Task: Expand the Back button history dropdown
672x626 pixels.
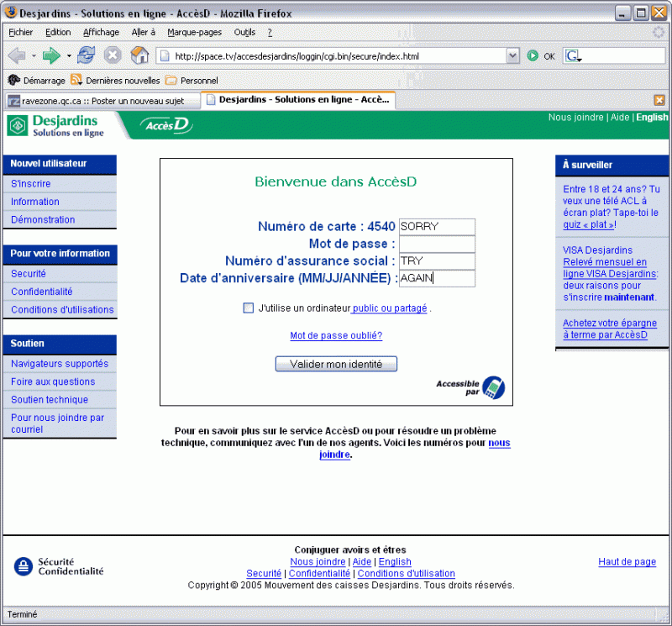Action: tap(34, 56)
